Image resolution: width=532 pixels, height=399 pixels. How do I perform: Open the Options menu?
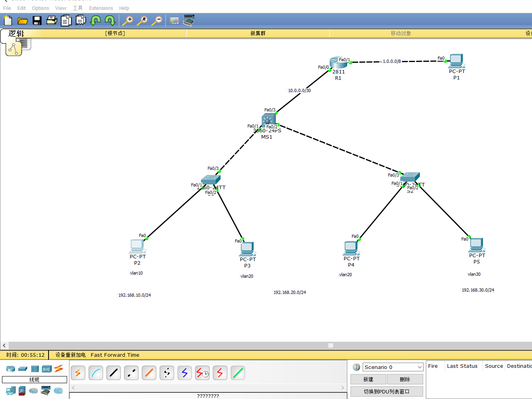pos(41,8)
